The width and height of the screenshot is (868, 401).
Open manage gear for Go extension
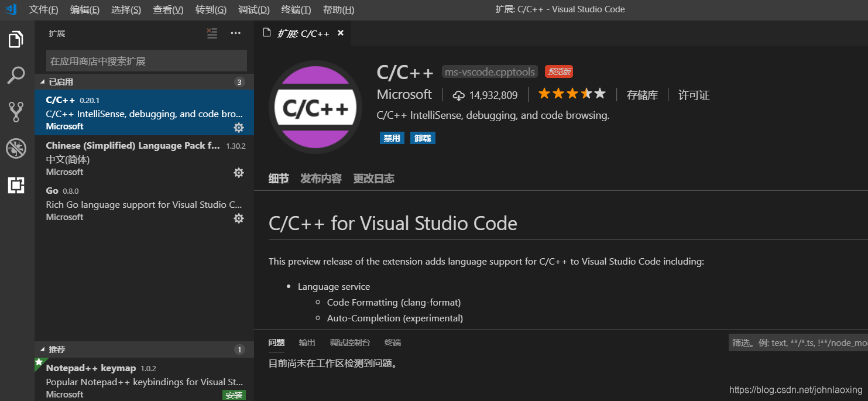(x=239, y=218)
